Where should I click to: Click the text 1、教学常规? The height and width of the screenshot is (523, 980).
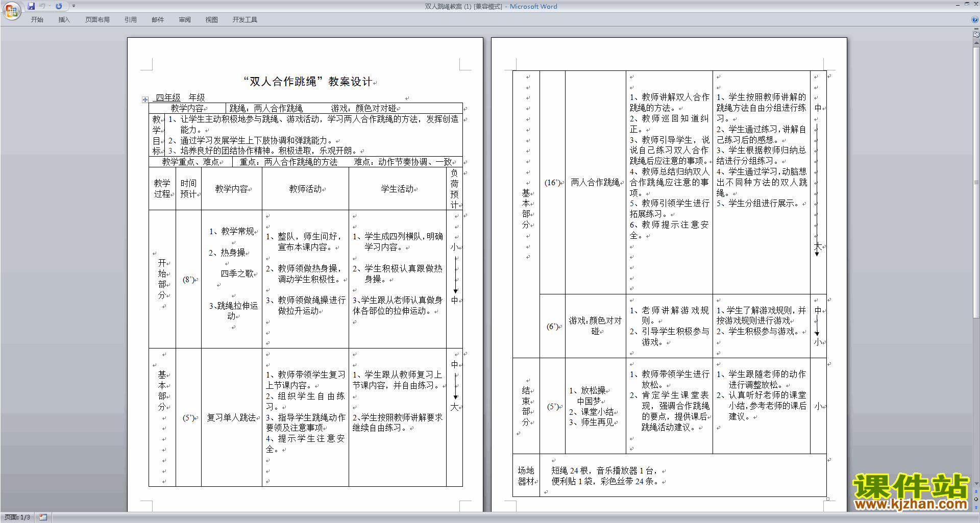pos(231,231)
